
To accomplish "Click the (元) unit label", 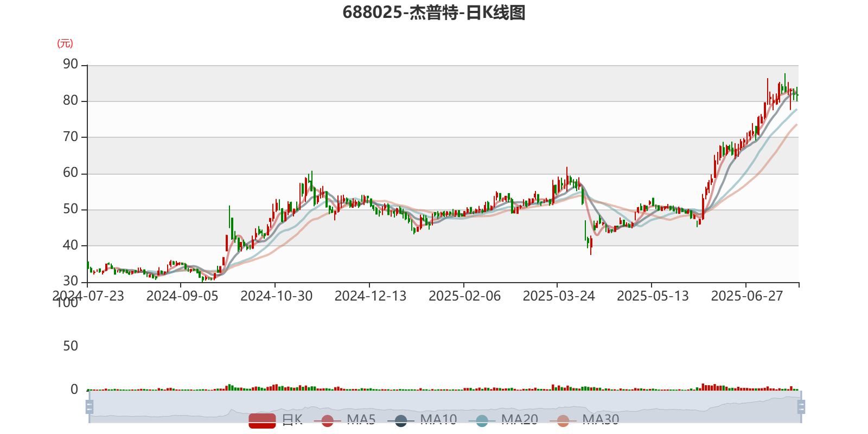I will pos(65,43).
